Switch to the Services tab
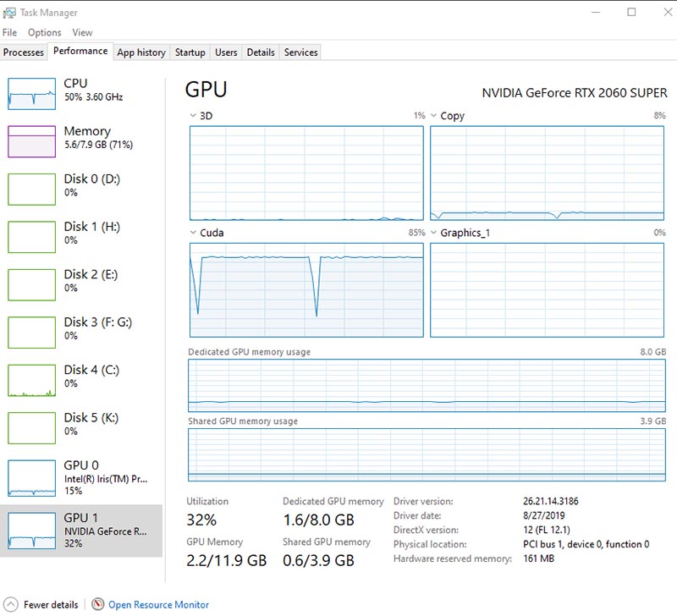The image size is (677, 616). click(301, 52)
